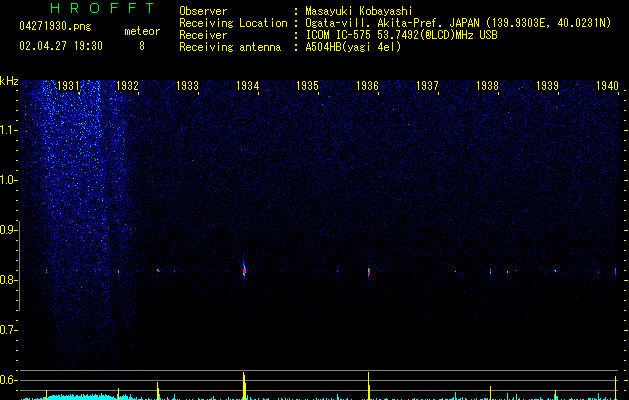Click the 1939 time marker
Image resolution: width=629 pixels, height=400 pixels.
click(547, 86)
